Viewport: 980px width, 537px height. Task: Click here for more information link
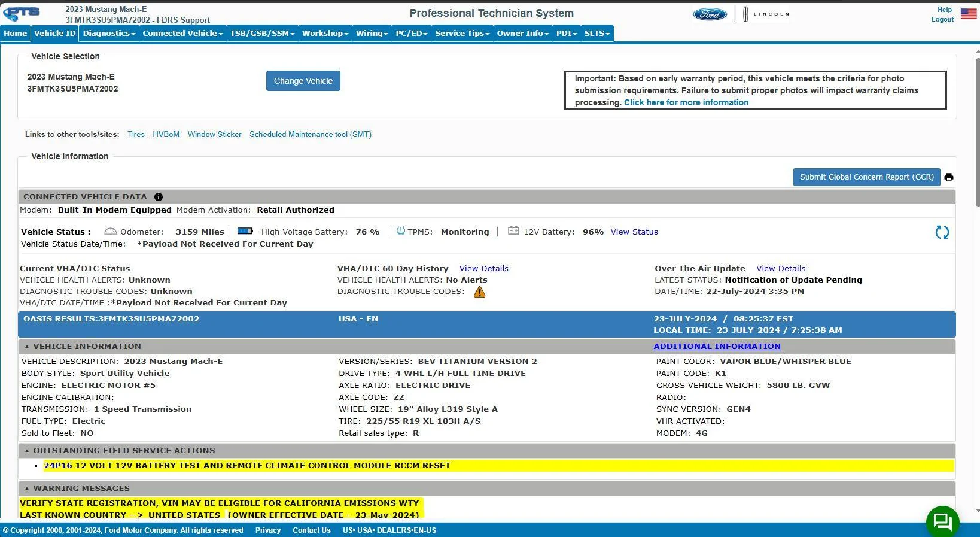(x=686, y=102)
